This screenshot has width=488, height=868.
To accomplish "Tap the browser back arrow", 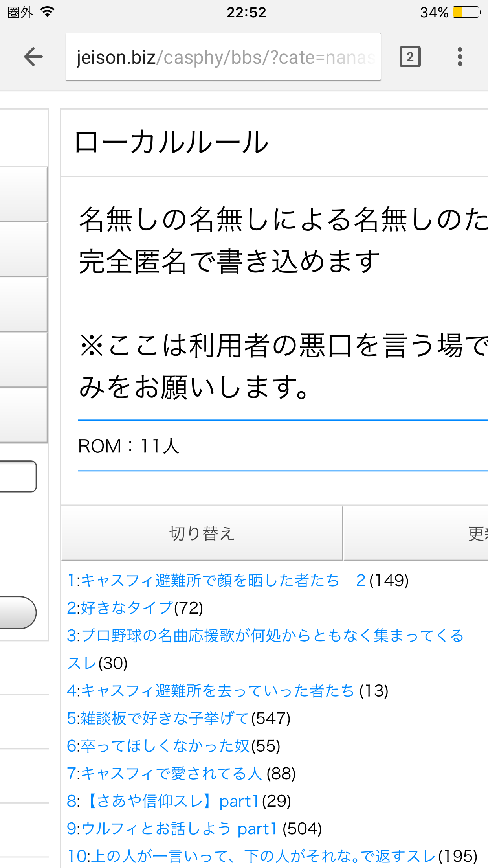I will [33, 57].
